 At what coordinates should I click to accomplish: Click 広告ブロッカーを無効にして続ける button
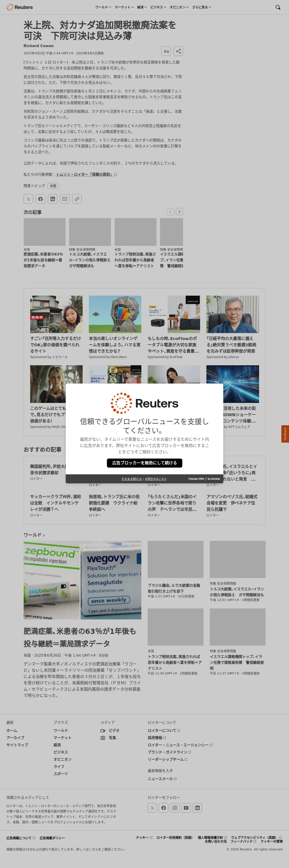tap(145, 463)
